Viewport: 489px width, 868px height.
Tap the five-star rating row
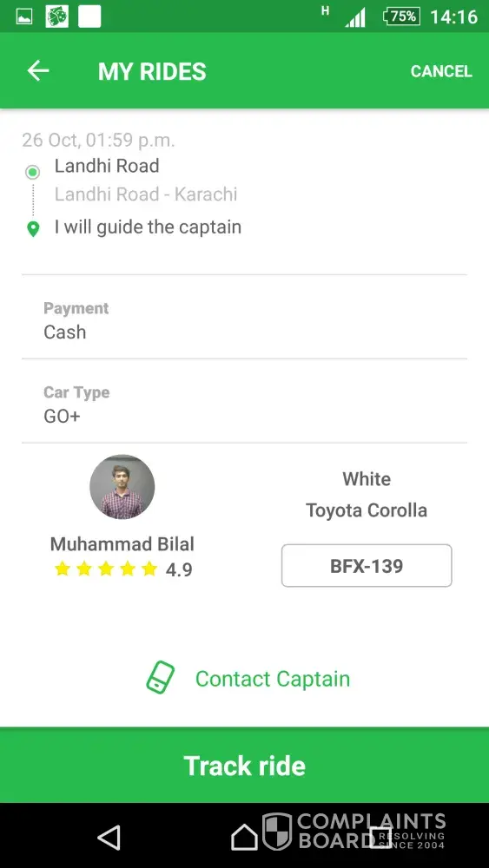[106, 569]
